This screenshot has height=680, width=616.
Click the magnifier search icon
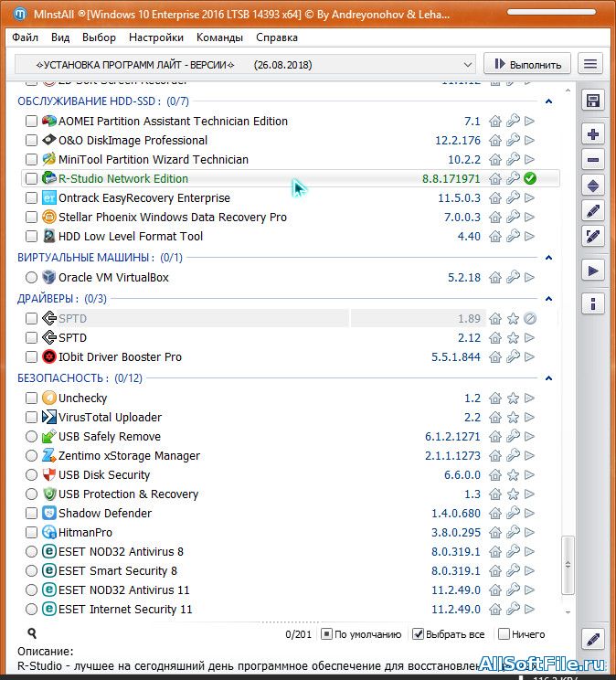pos(32,633)
